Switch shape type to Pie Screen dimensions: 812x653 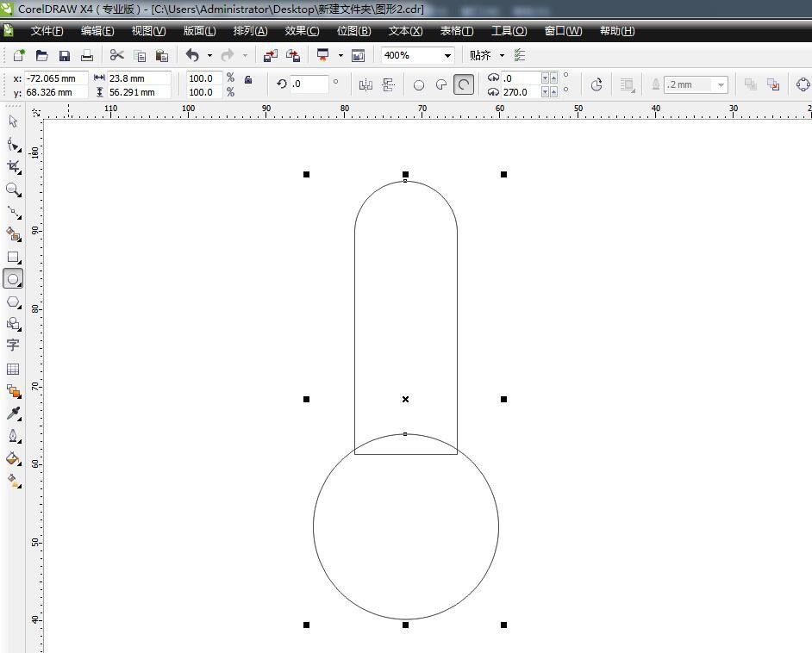pos(441,84)
